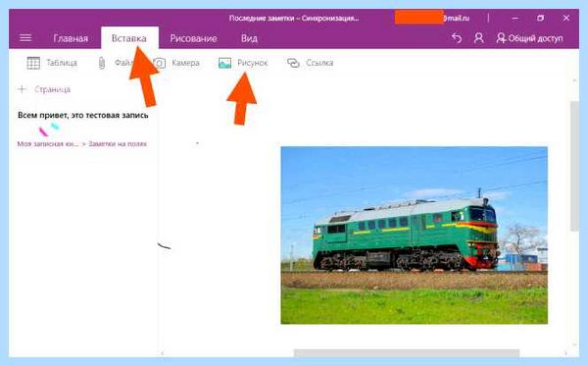Viewport: 588px width, 366px height.
Task: Select the inserted locomotive picture
Action: [x=414, y=235]
